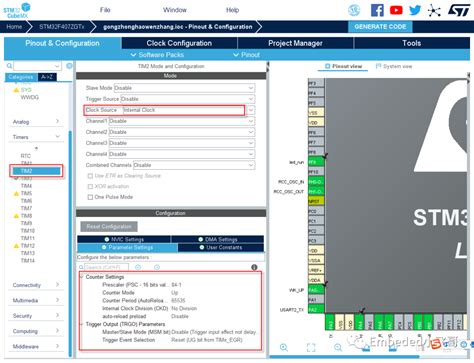Screen dimensions: 474x363
Task: Select TIM5 in the timers list
Action: 26,193
